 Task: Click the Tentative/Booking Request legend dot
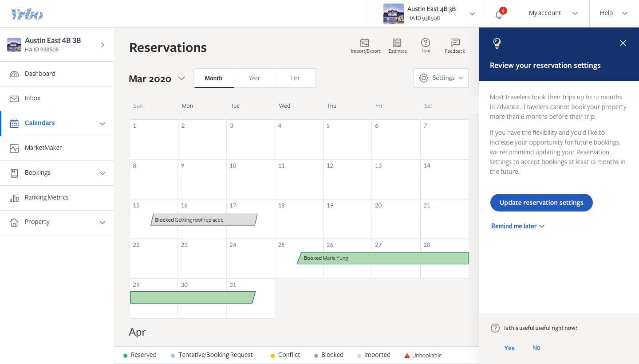coord(173,356)
